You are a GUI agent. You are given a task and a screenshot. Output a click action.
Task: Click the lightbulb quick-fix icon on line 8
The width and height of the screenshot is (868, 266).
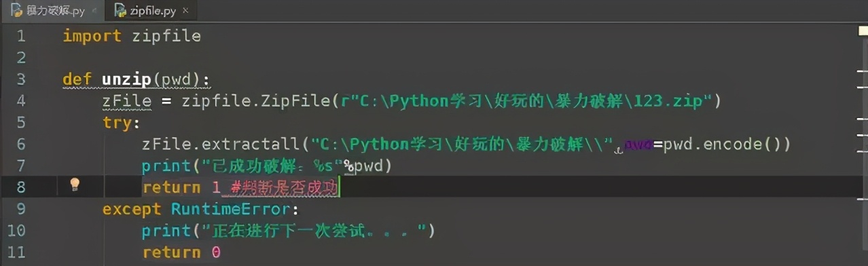[x=75, y=185]
